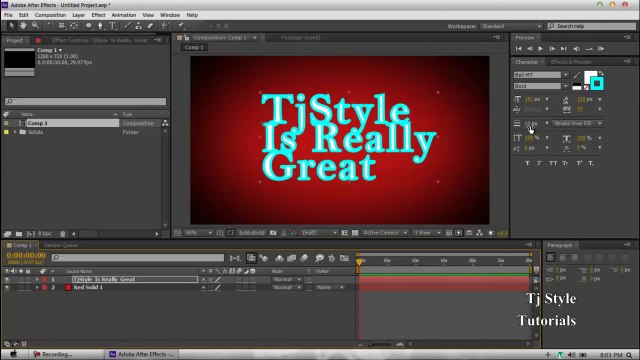Toggle Superscript in Character panel
The image size is (640, 360).
pos(579,163)
